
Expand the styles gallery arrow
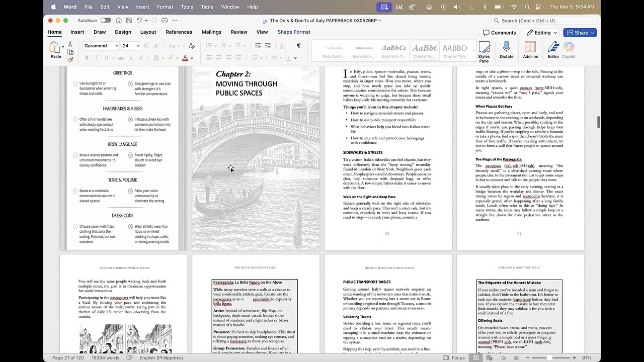coord(473,50)
